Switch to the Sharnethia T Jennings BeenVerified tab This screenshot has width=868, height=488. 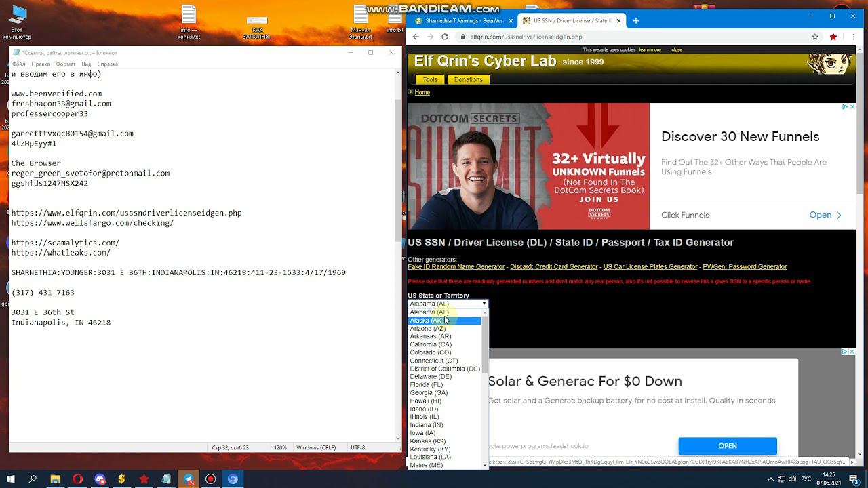(463, 20)
